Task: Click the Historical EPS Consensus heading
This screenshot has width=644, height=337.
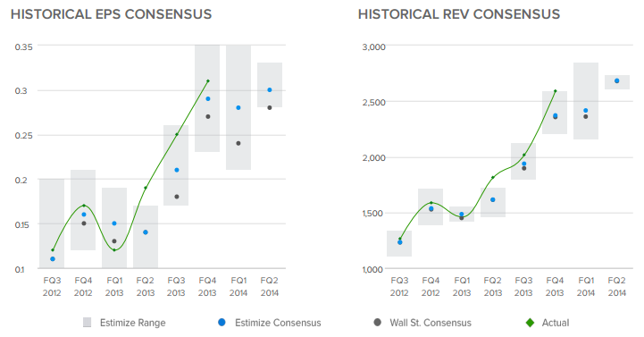Action: tap(112, 14)
